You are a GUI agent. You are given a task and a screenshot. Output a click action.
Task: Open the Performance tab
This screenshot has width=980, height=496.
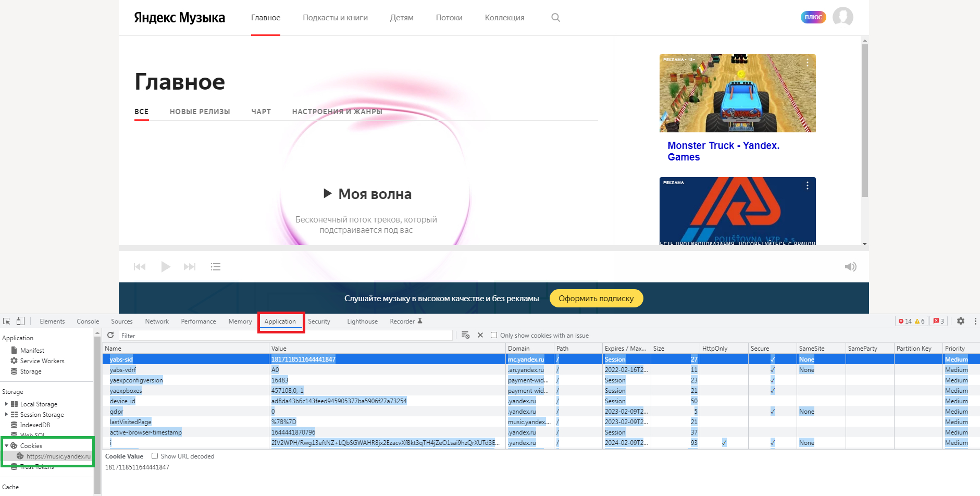[199, 321]
